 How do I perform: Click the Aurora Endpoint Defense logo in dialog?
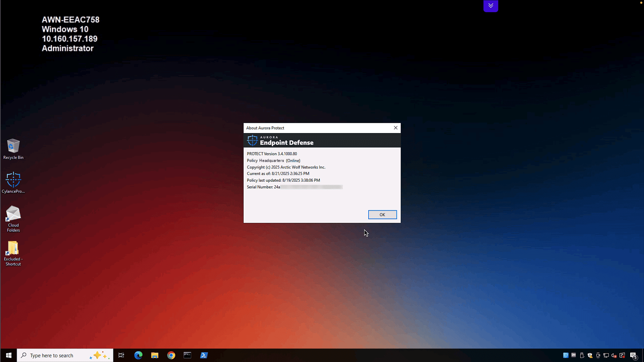pyautogui.click(x=280, y=140)
